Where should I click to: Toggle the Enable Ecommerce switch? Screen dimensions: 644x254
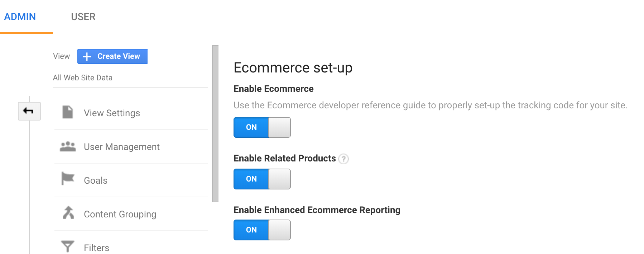point(262,127)
